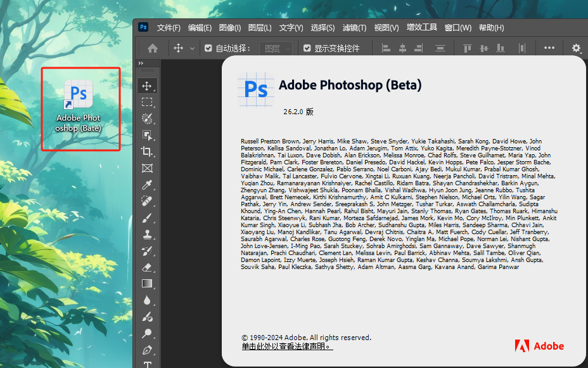Open the 窗口(W) menu
The width and height of the screenshot is (588, 368).
(458, 28)
